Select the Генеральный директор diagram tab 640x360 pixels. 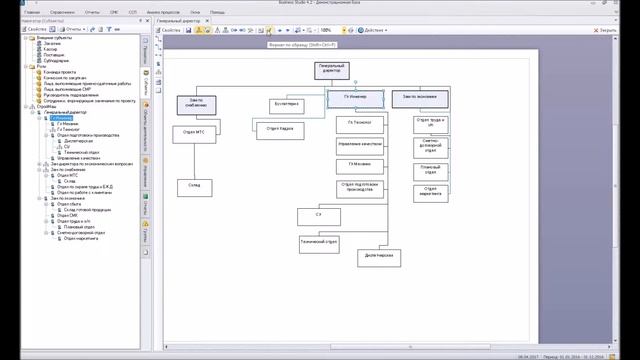178,20
